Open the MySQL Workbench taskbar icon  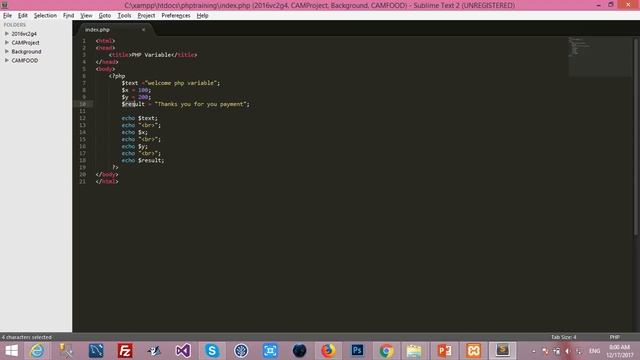coord(96,351)
